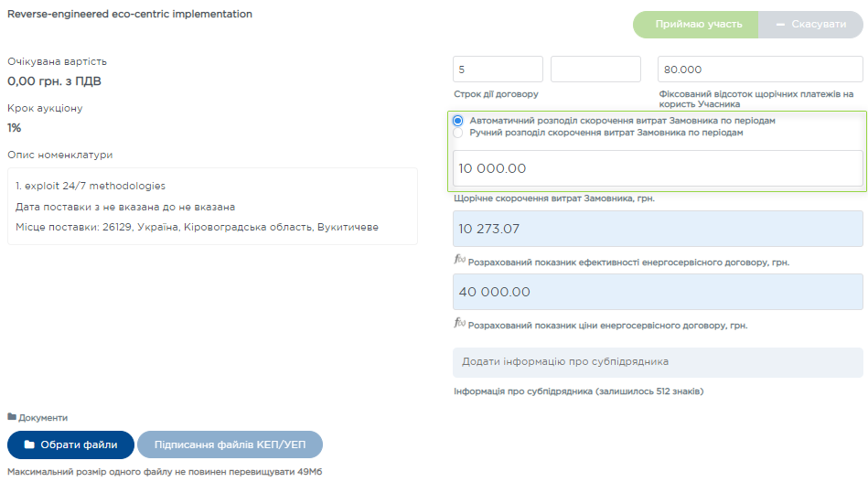
Task: Edit the fixed percentage field showing 80.000
Action: [759, 70]
